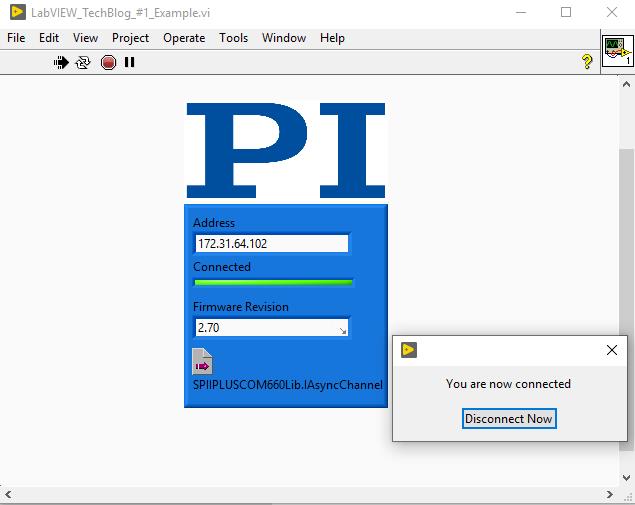The width and height of the screenshot is (635, 505).
Task: Close the LabVIEW_TechBlog_#1_Example.vi window
Action: tap(612, 13)
